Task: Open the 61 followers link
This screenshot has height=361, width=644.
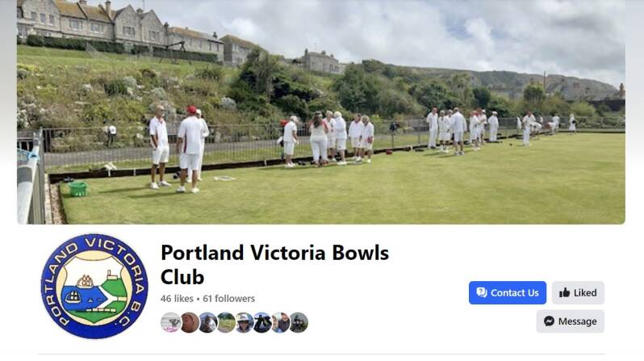Action: [228, 299]
